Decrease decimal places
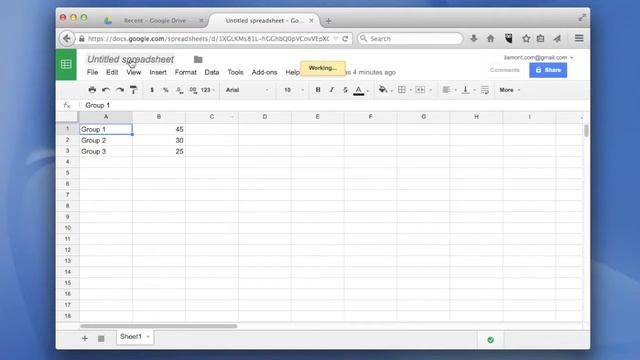Screen dimensions: 640x360 [x=180, y=90]
